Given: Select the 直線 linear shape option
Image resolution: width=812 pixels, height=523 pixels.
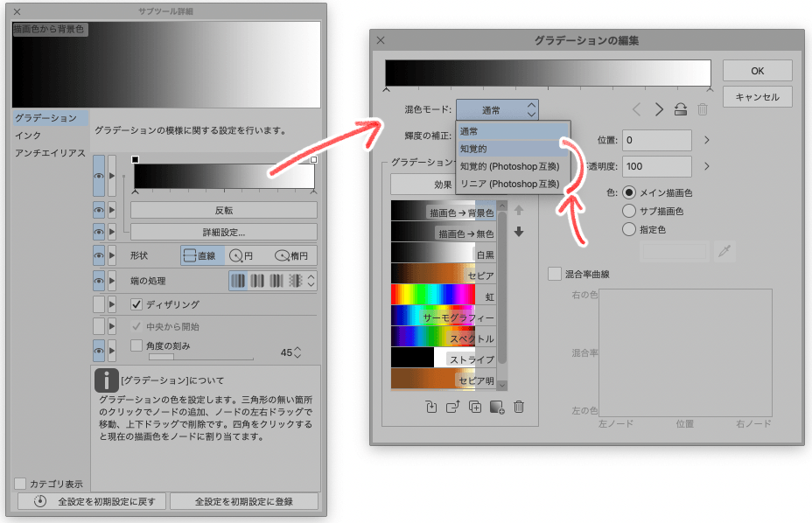Looking at the screenshot, I should [x=202, y=255].
